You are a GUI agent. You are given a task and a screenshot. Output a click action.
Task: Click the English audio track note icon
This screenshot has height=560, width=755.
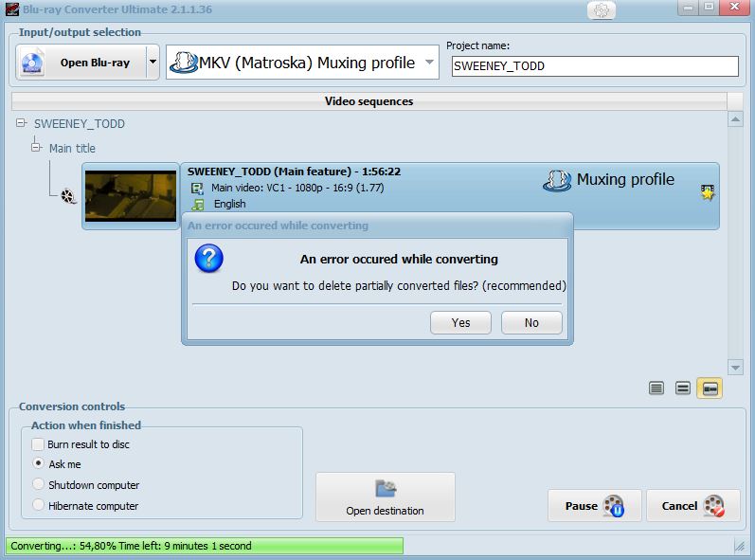point(197,205)
